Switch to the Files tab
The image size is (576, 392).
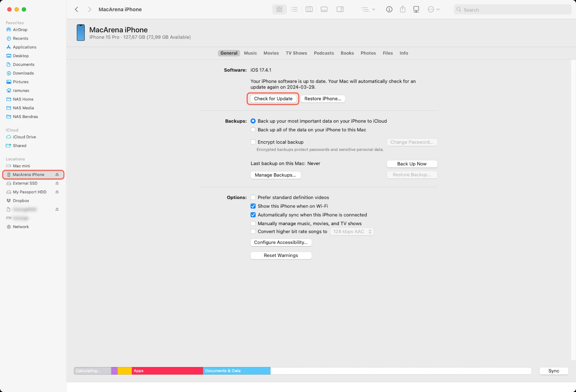pyautogui.click(x=388, y=53)
